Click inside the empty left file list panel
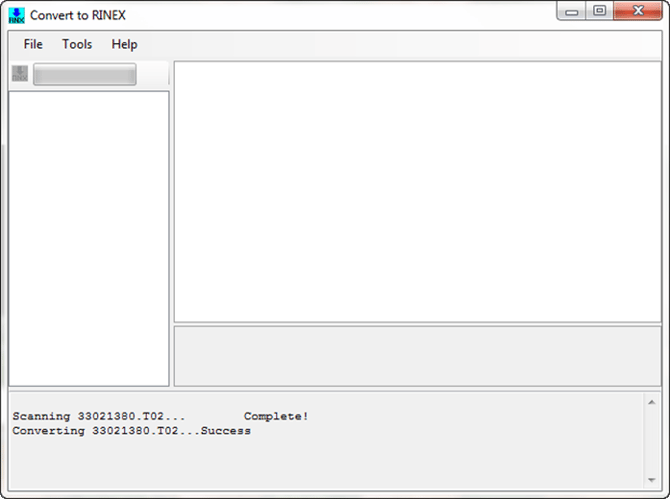 (x=88, y=238)
